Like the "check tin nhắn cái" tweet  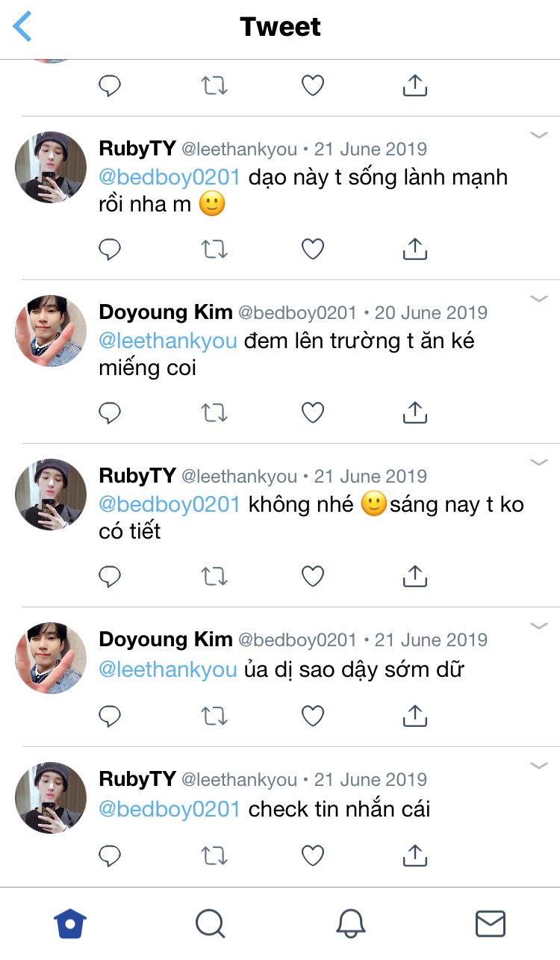312,855
